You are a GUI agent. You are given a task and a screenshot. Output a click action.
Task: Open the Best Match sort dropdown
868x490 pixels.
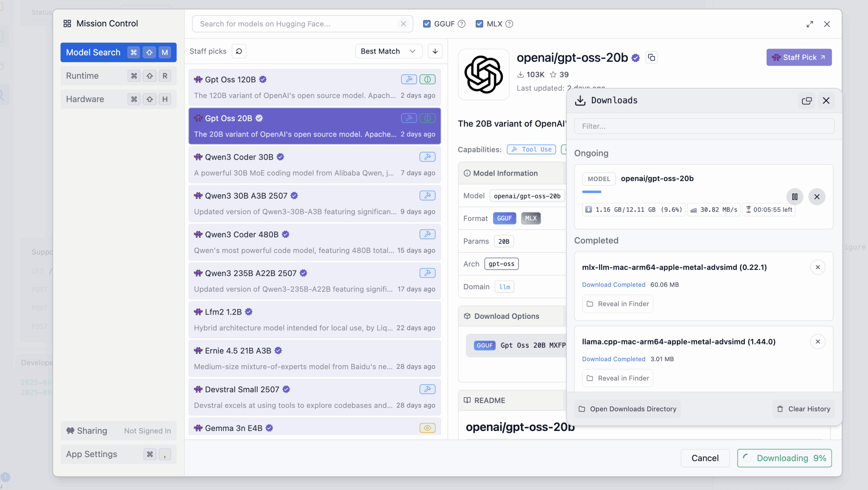point(389,51)
